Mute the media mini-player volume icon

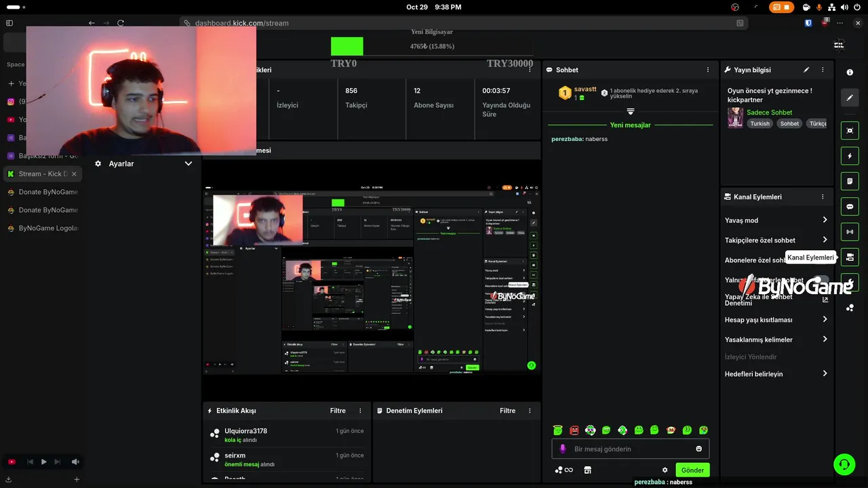tap(75, 462)
